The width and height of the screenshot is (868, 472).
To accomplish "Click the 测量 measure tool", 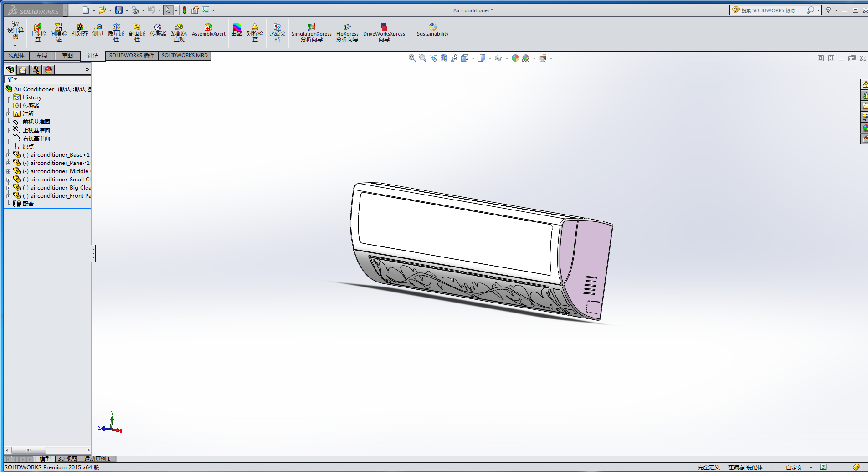I will pyautogui.click(x=98, y=31).
